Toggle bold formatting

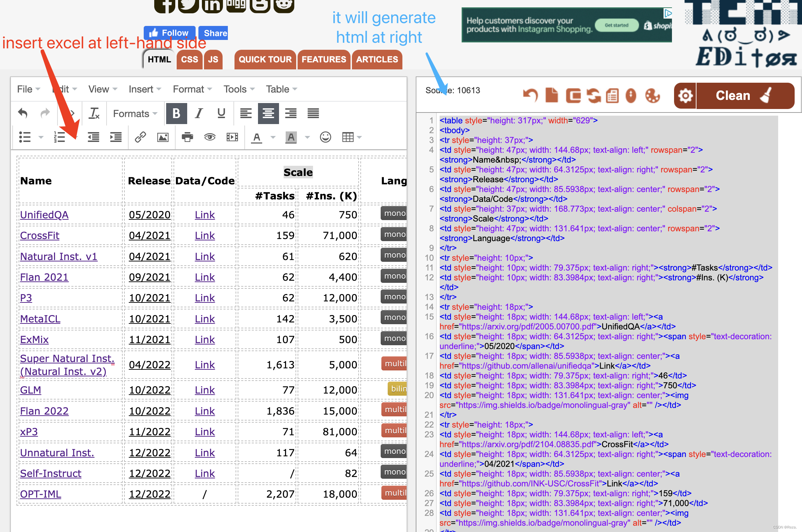point(176,113)
